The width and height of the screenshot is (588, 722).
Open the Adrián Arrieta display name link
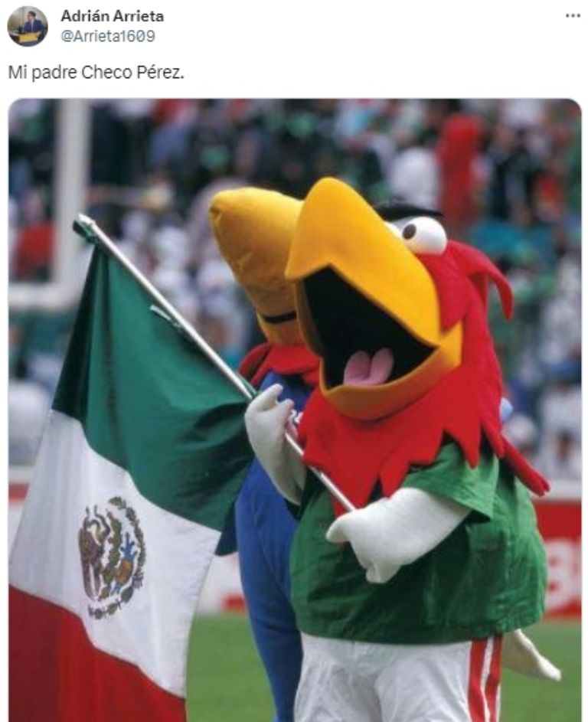point(113,16)
